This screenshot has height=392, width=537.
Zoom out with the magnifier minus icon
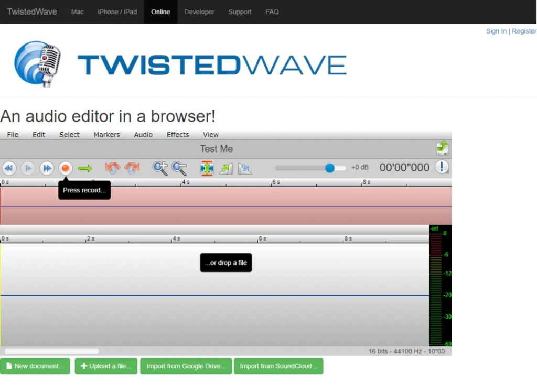(x=179, y=168)
